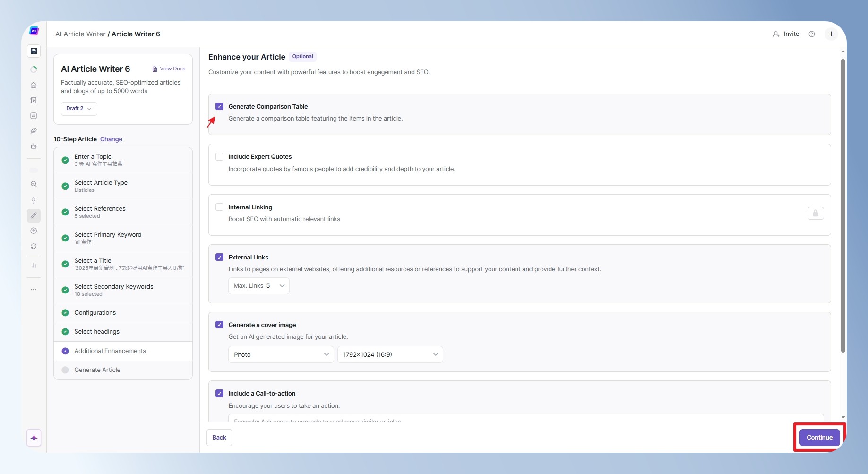Go to Select Secondary Keywords step
Viewport: 868px width, 474px height.
click(123, 290)
